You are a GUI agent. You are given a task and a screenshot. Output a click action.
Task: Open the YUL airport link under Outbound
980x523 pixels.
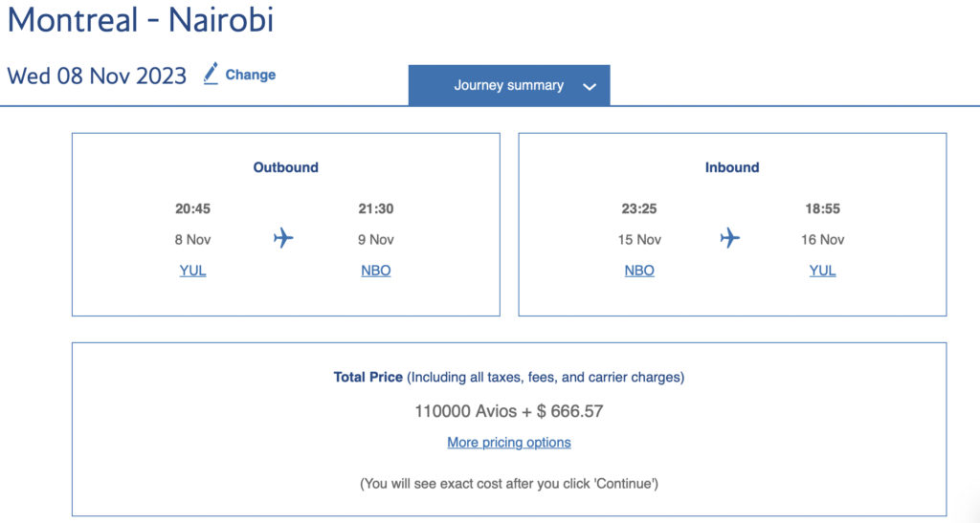click(192, 271)
